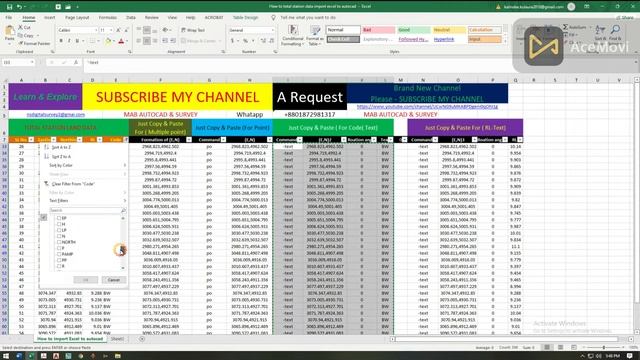Click the Save icon in quick access toolbar
The width and height of the screenshot is (640, 360).
pyautogui.click(x=9, y=7)
